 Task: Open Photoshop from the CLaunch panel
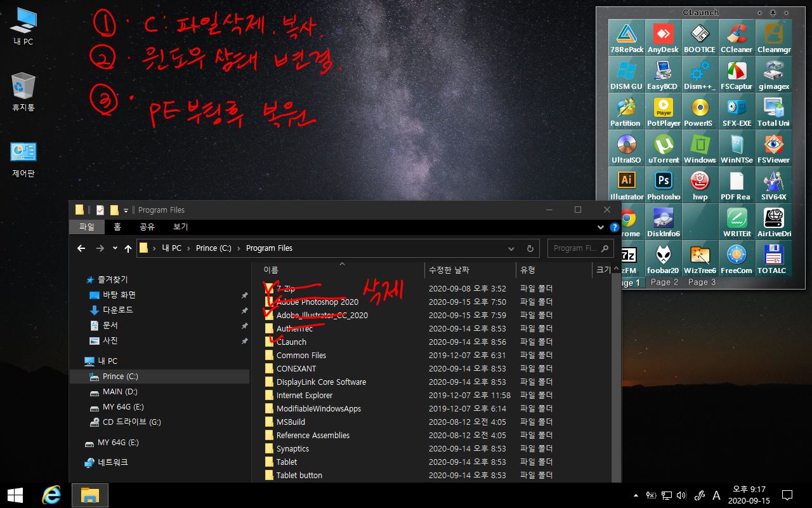pos(664,185)
